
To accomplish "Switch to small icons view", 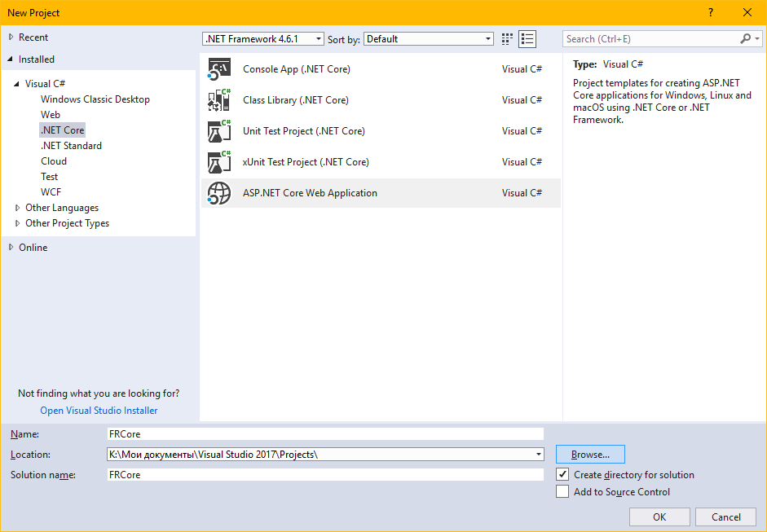I will [x=507, y=39].
